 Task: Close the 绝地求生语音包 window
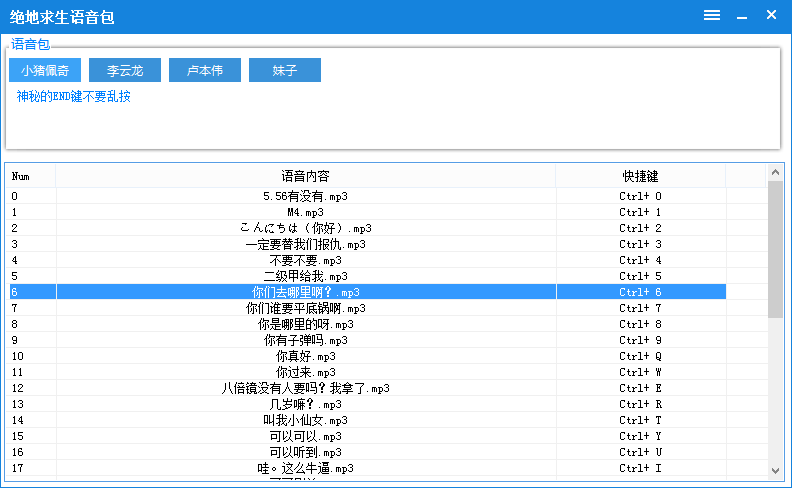pyautogui.click(x=771, y=15)
